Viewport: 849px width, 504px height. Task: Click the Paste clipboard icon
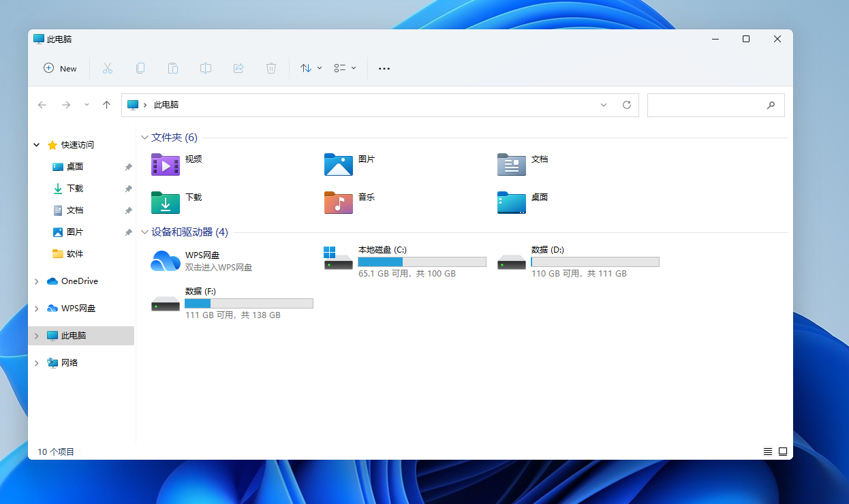(x=173, y=68)
